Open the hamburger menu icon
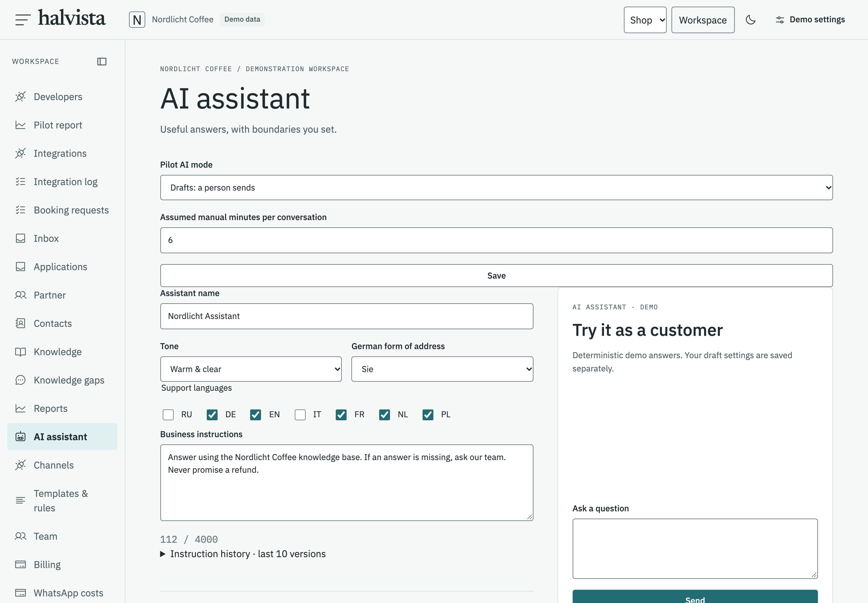The height and width of the screenshot is (603, 868). point(23,20)
